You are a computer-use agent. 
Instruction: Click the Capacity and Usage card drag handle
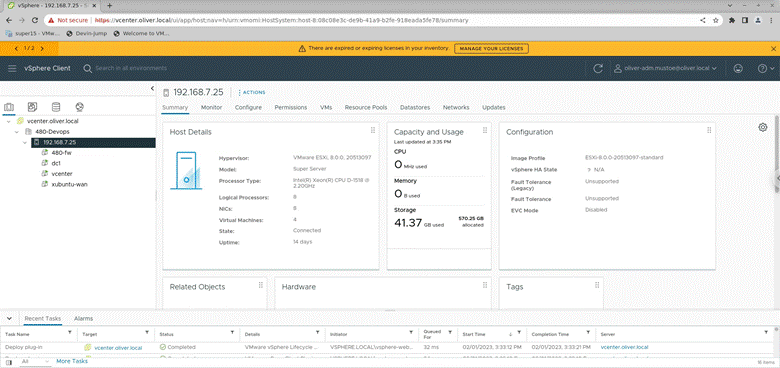click(x=485, y=130)
